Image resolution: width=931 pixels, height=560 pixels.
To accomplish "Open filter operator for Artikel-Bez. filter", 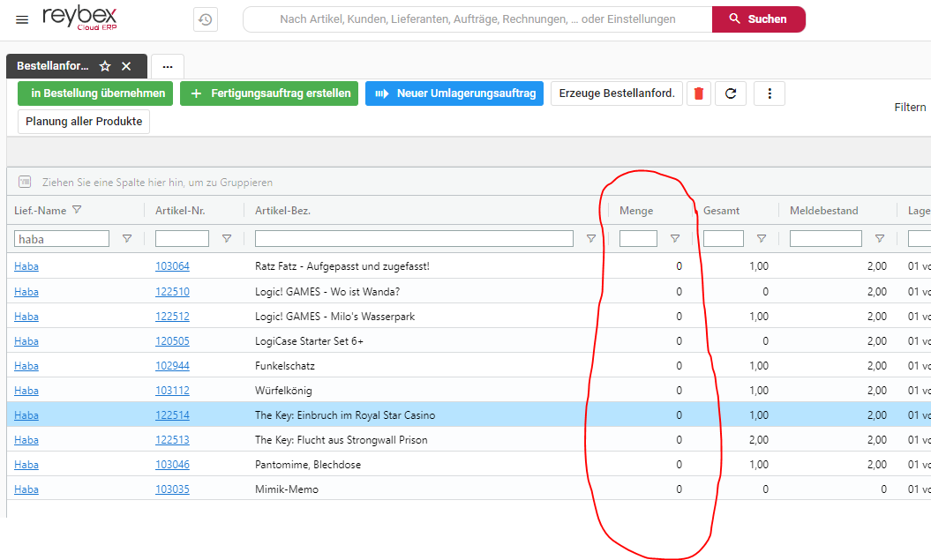I will [x=591, y=238].
